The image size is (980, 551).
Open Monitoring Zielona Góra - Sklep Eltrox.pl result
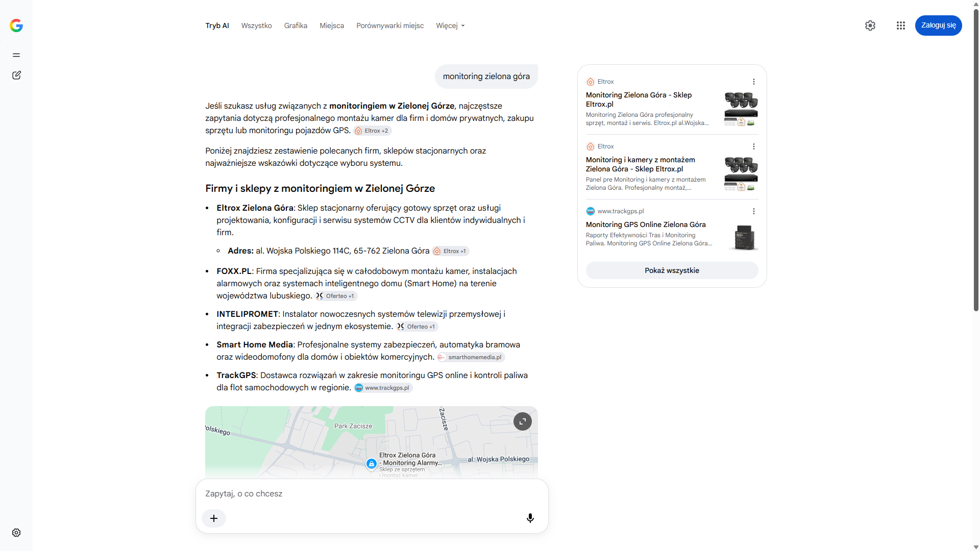click(x=639, y=99)
